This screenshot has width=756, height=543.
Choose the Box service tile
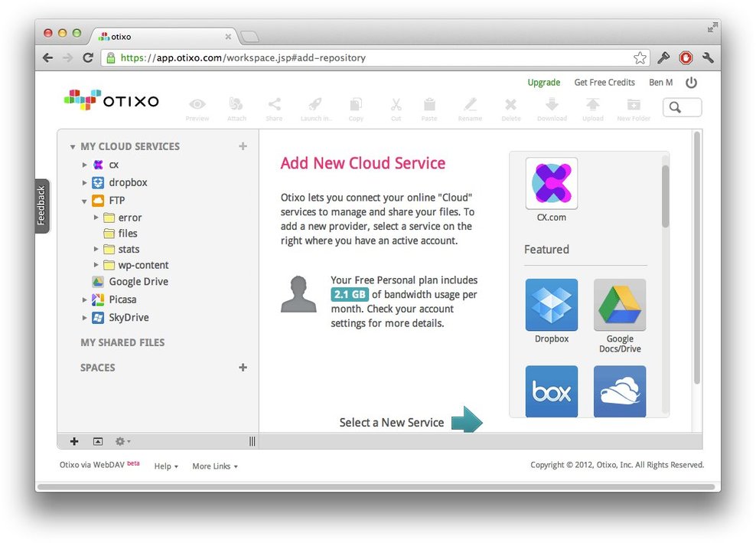(552, 391)
